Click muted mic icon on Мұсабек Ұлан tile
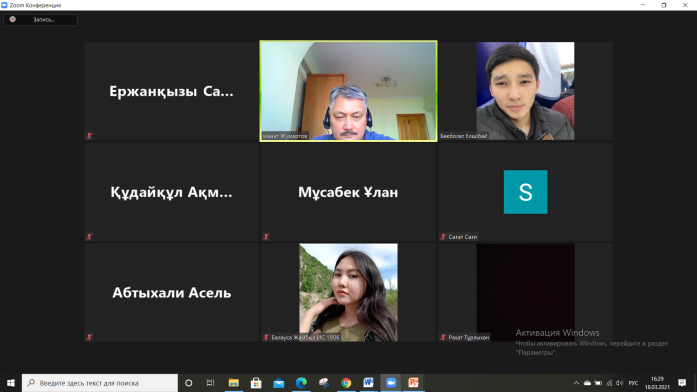697x392 pixels. 266,236
